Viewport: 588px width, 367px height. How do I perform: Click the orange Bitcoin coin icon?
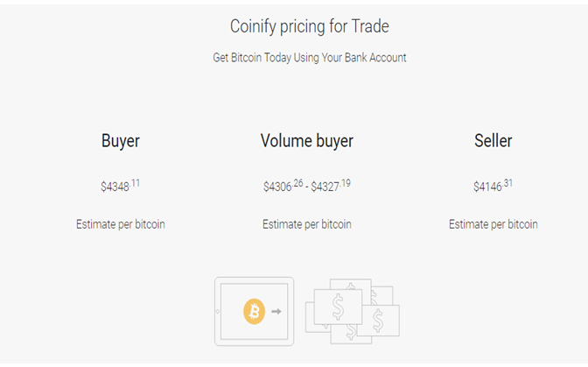tap(255, 311)
